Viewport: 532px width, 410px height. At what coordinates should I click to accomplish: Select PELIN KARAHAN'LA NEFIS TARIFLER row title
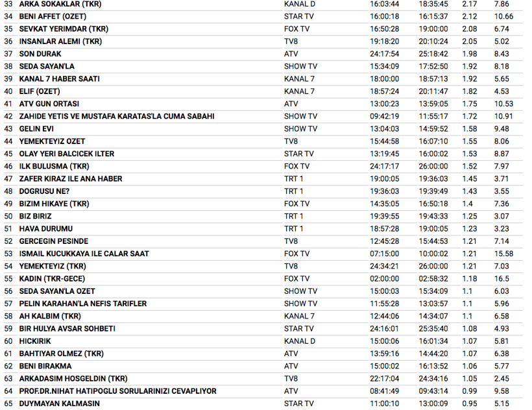(x=83, y=304)
